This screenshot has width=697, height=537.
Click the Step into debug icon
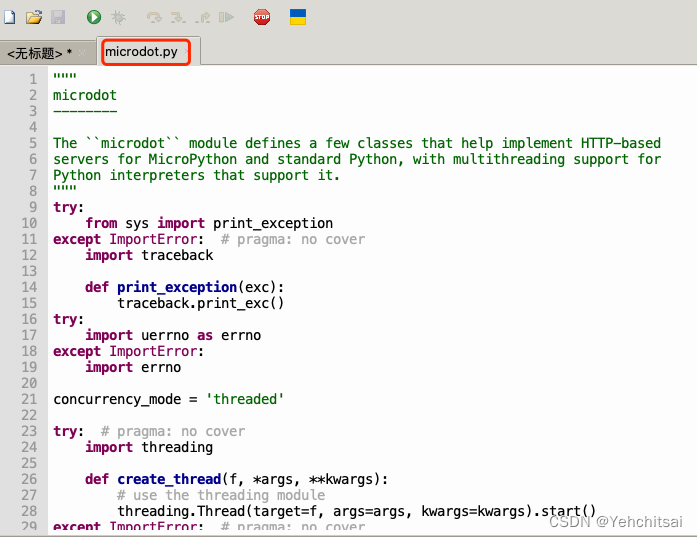click(178, 17)
